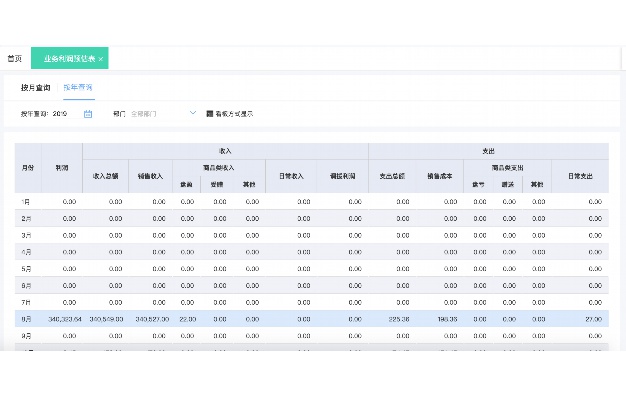Click the 利润 column header

point(62,168)
